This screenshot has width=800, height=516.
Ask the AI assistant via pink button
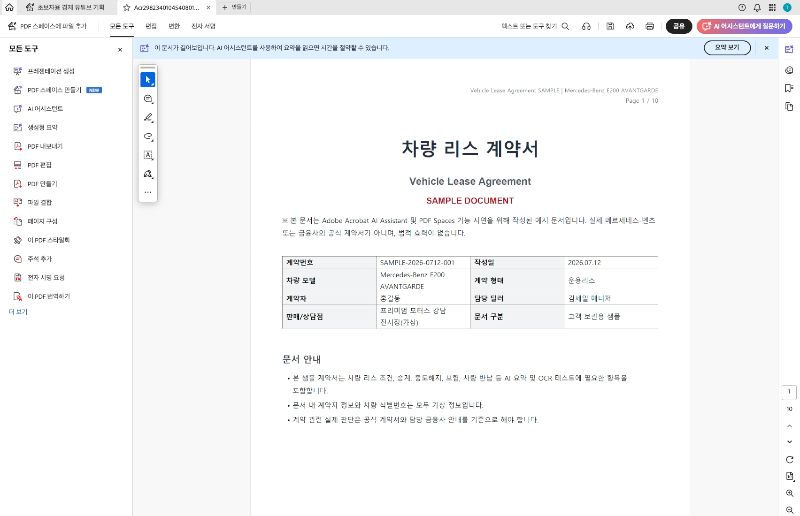click(744, 26)
